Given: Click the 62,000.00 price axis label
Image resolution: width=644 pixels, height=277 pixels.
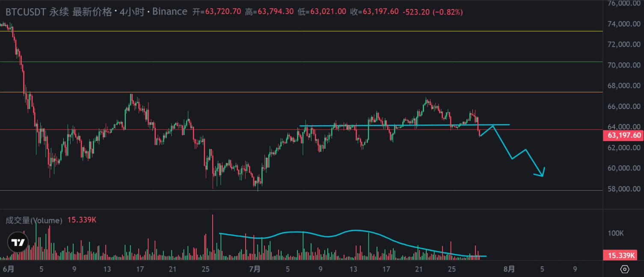Looking at the screenshot, I should tap(624, 148).
